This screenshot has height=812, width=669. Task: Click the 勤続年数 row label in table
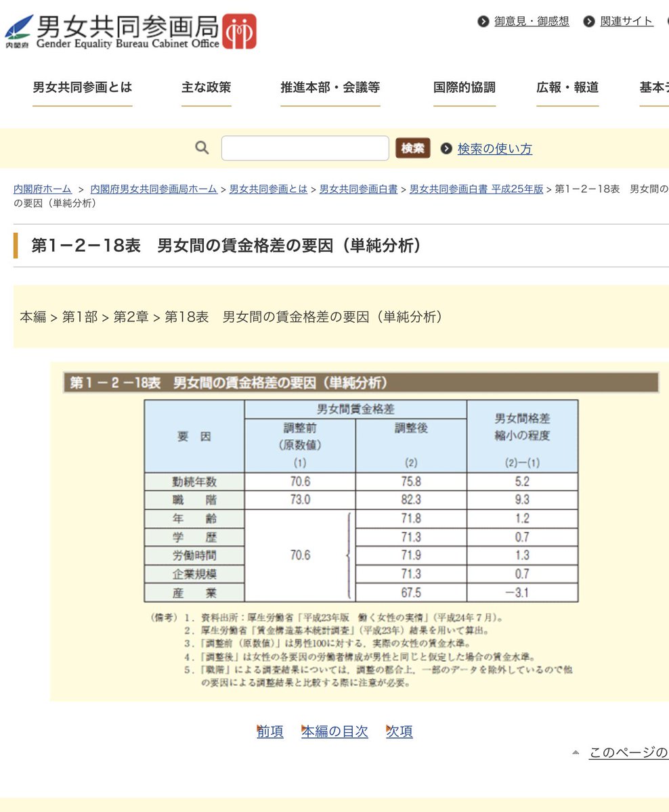pyautogui.click(x=195, y=482)
